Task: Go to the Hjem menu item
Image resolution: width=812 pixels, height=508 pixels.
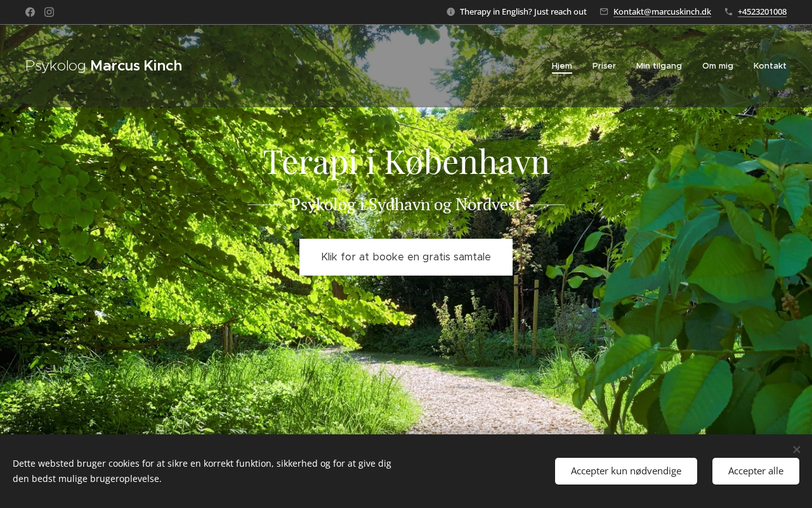Action: click(x=562, y=66)
